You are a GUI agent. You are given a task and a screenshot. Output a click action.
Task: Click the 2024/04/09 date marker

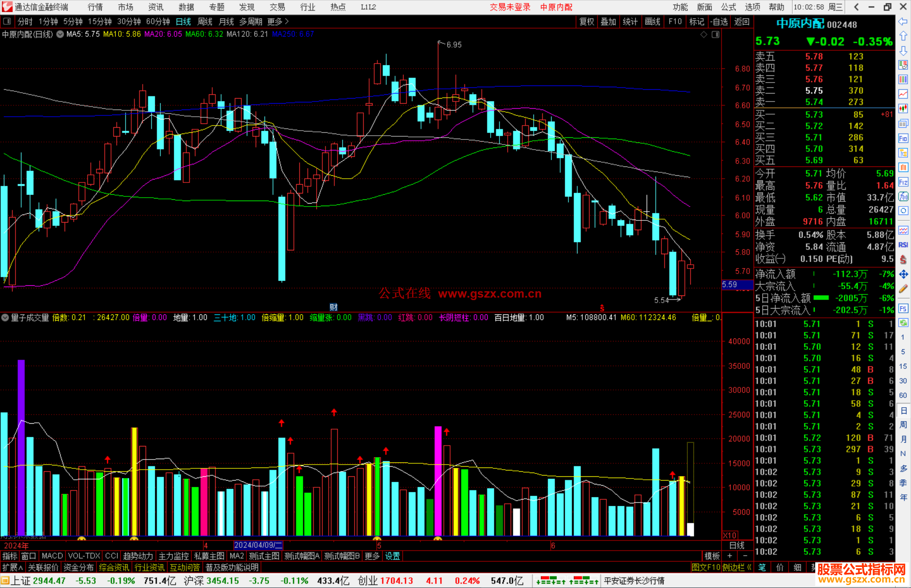(258, 545)
